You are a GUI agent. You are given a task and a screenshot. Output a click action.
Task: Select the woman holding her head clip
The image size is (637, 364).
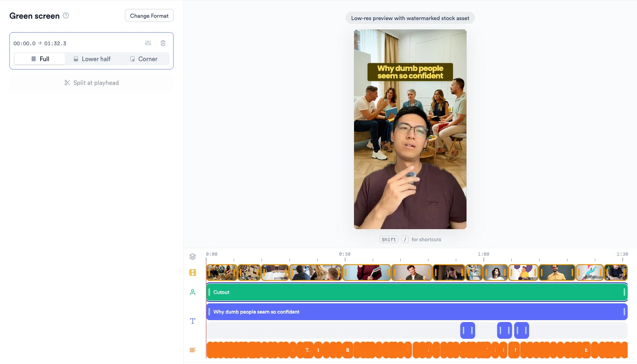click(x=449, y=273)
